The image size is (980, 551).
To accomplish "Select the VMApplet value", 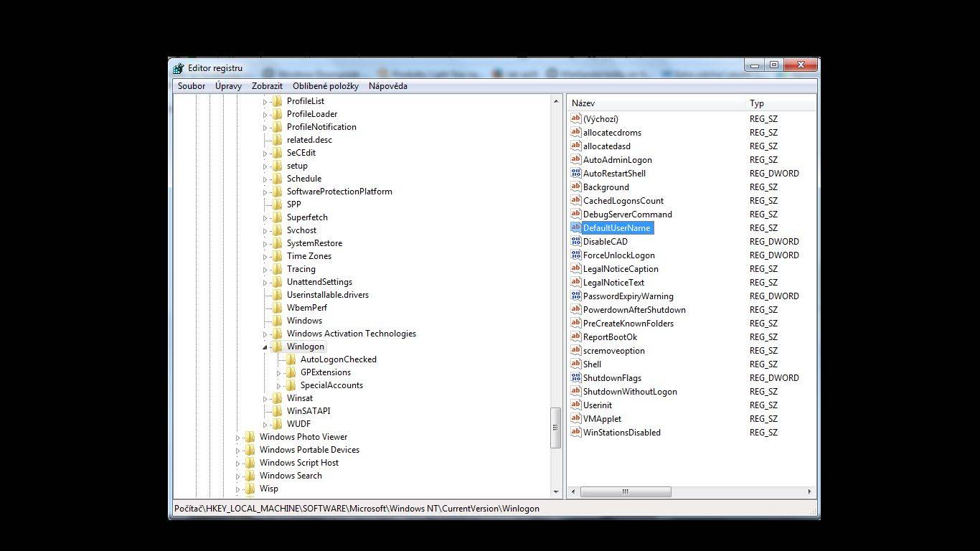I will (602, 419).
